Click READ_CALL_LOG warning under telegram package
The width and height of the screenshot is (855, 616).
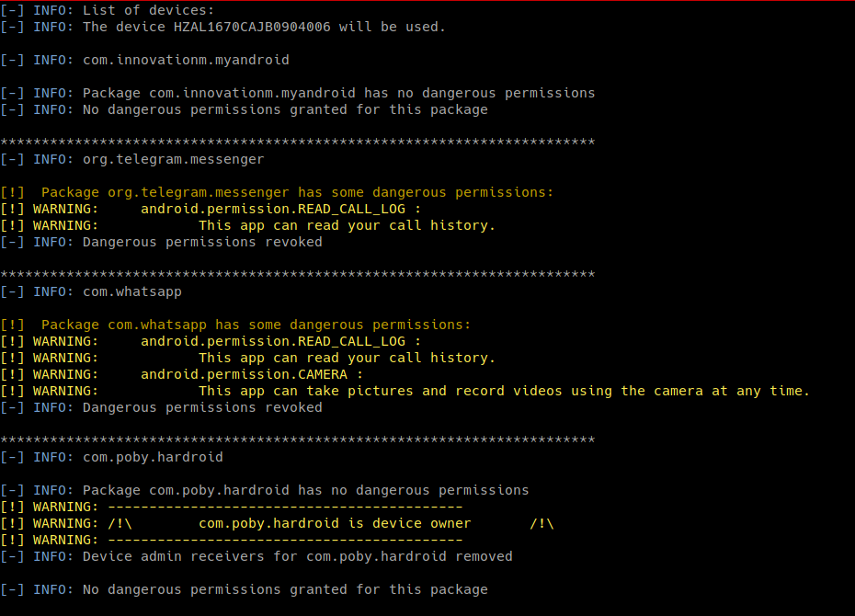(211, 209)
